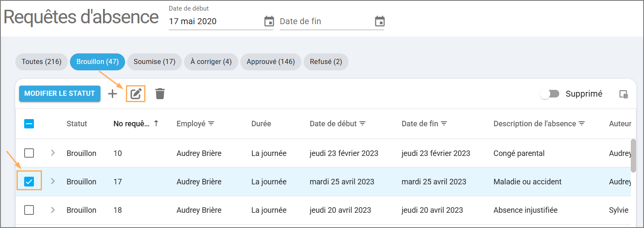The width and height of the screenshot is (644, 228).
Task: Switch to the Approuvé (146) tab
Action: pyautogui.click(x=270, y=62)
